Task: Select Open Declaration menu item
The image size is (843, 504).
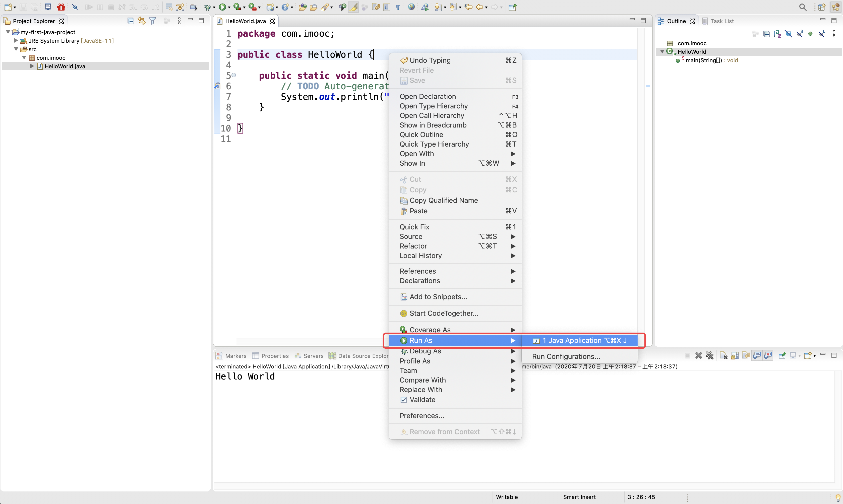Action: [x=455, y=96]
